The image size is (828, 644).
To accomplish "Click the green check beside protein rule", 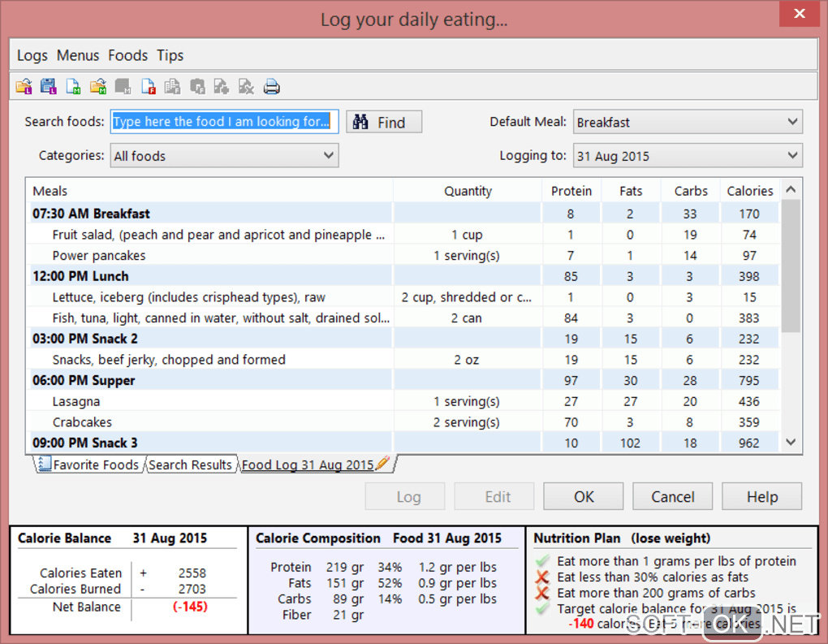I will [542, 560].
